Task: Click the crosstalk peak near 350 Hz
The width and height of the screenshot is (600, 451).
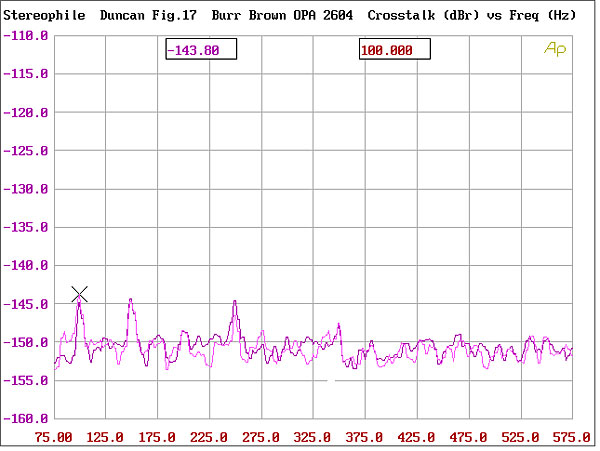Action: [339, 325]
